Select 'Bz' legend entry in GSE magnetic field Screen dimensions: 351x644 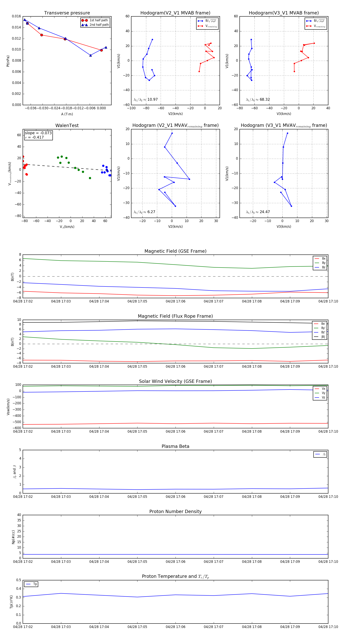pos(320,267)
